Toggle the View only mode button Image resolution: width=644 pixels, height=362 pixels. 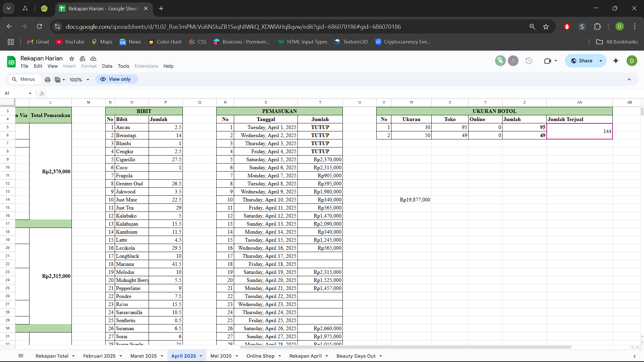(x=116, y=79)
